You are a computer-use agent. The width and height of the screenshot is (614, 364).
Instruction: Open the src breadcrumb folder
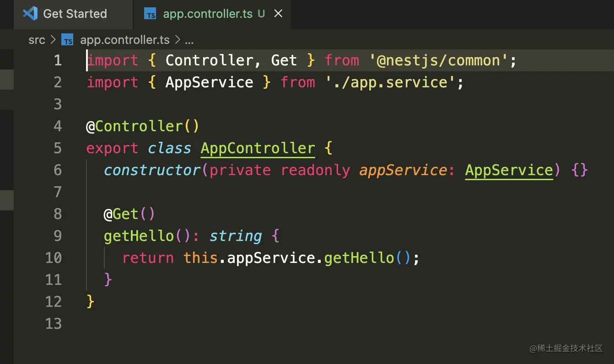pyautogui.click(x=37, y=40)
